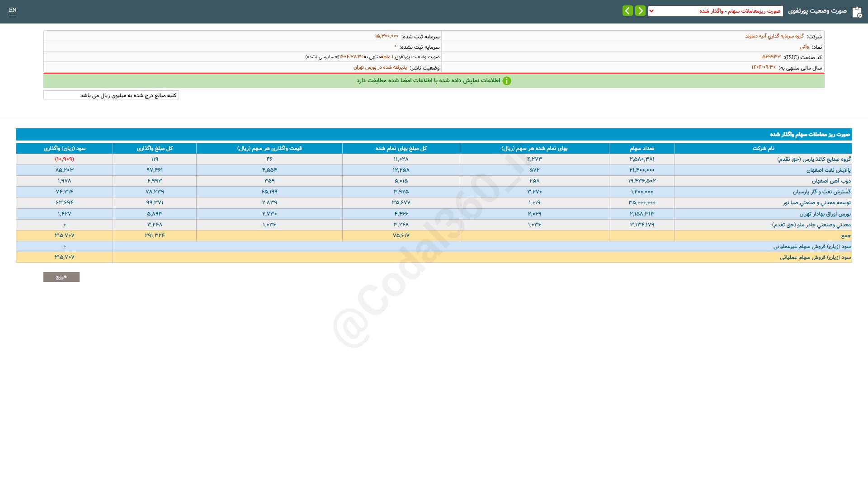Click the clipboard portfolio status icon
Viewport: 868px width, 488px height.
point(857,12)
